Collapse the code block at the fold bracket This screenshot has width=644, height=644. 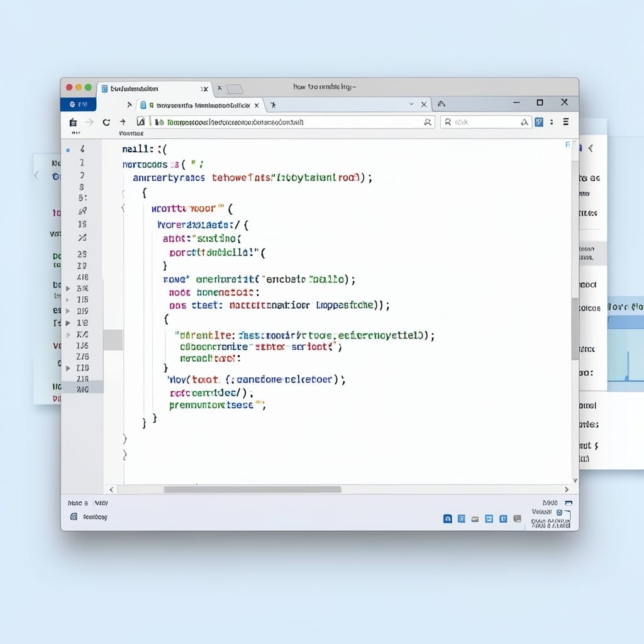point(123,208)
